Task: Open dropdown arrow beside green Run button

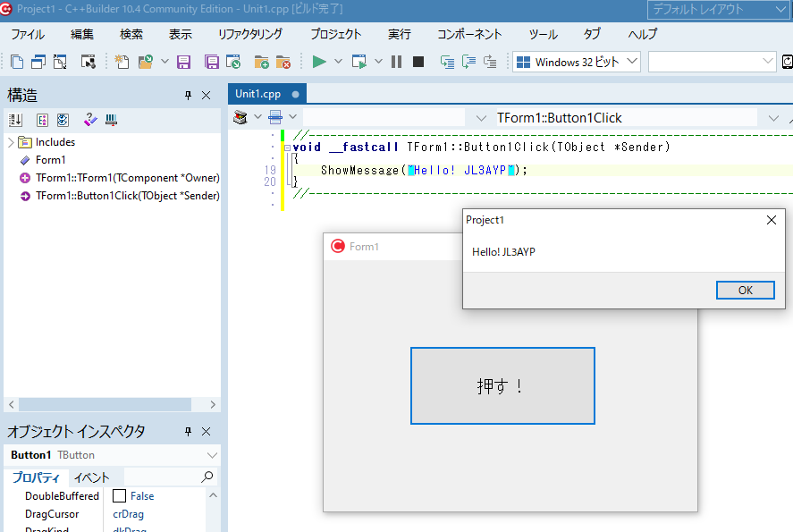Action: [338, 62]
